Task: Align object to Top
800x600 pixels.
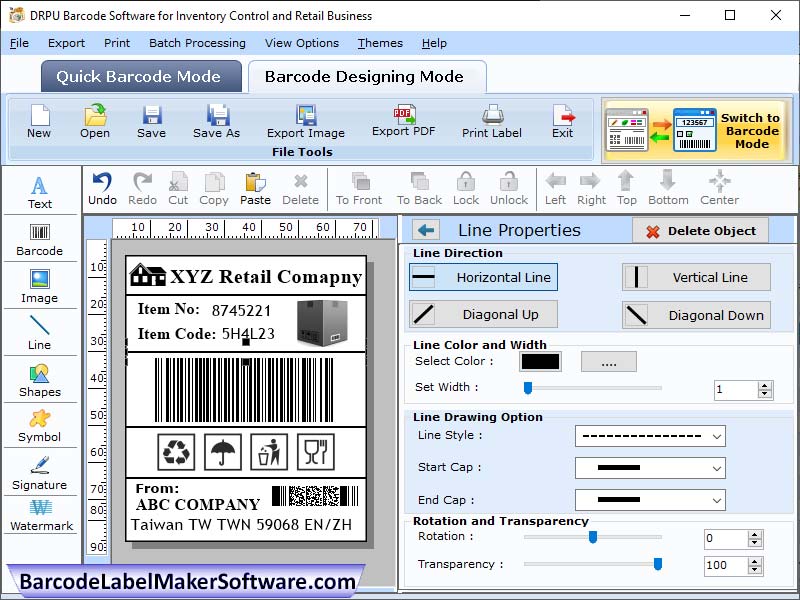Action: (x=627, y=189)
